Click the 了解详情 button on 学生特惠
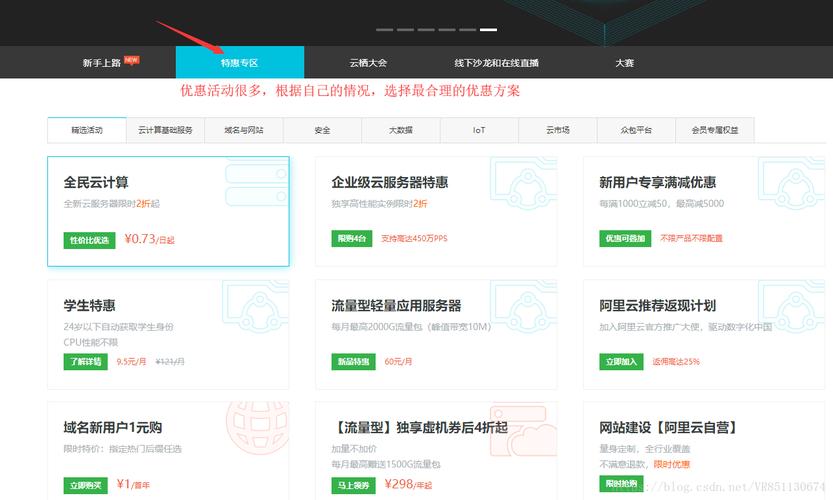833x500 pixels. tap(86, 362)
